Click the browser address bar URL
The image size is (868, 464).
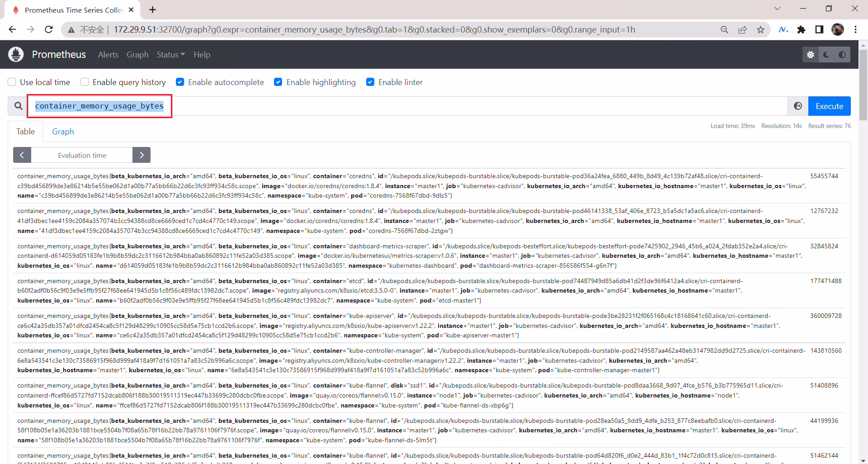point(374,30)
